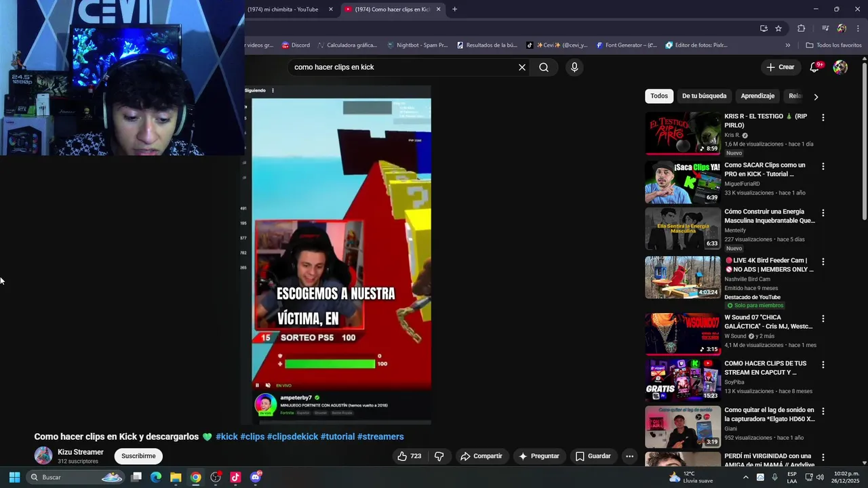Close the mi chimbita YouTube tab
This screenshot has width=868, height=488.
(331, 9)
